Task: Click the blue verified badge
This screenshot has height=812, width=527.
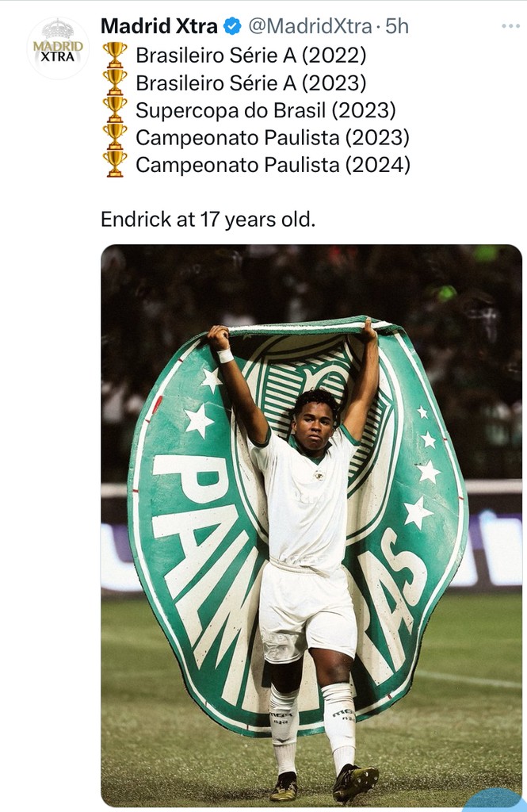Action: (232, 26)
